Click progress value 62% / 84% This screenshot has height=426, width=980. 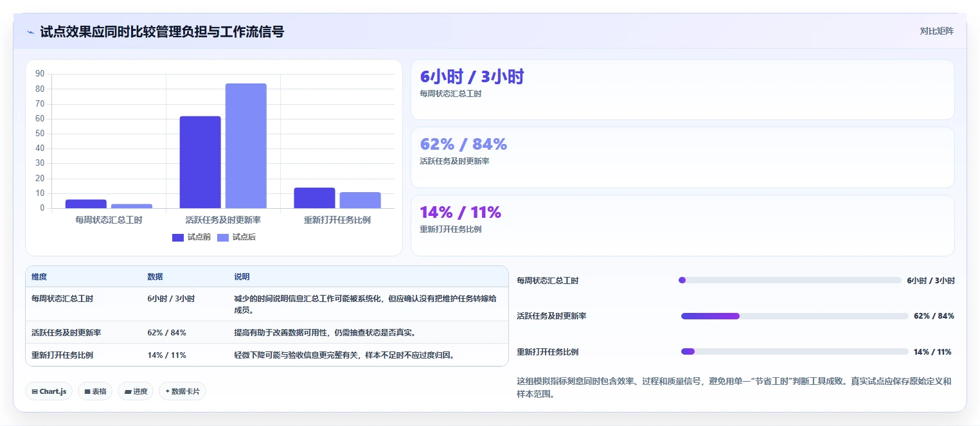tap(934, 316)
